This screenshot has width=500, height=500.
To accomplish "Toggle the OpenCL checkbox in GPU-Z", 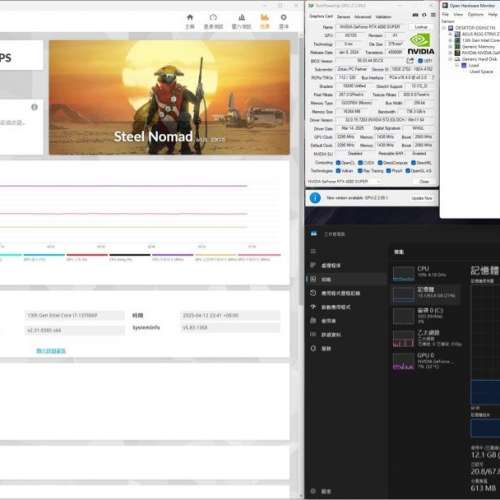I will tap(338, 163).
